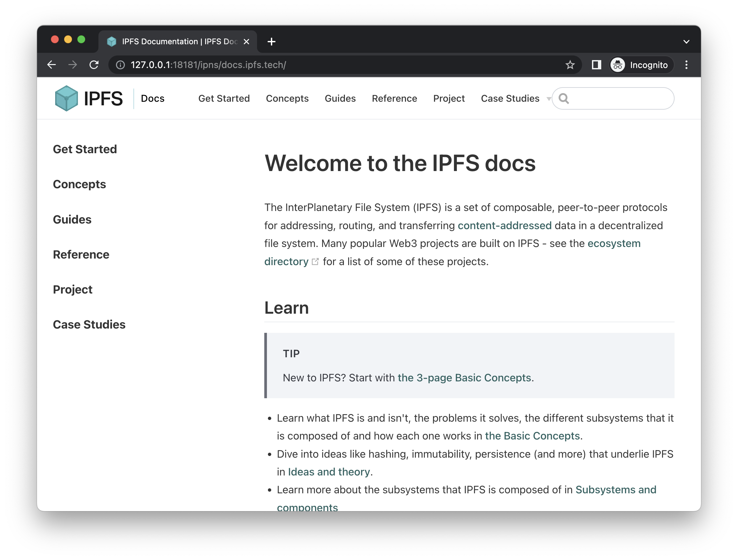
Task: Click the IPFS cube logo
Action: [x=66, y=98]
